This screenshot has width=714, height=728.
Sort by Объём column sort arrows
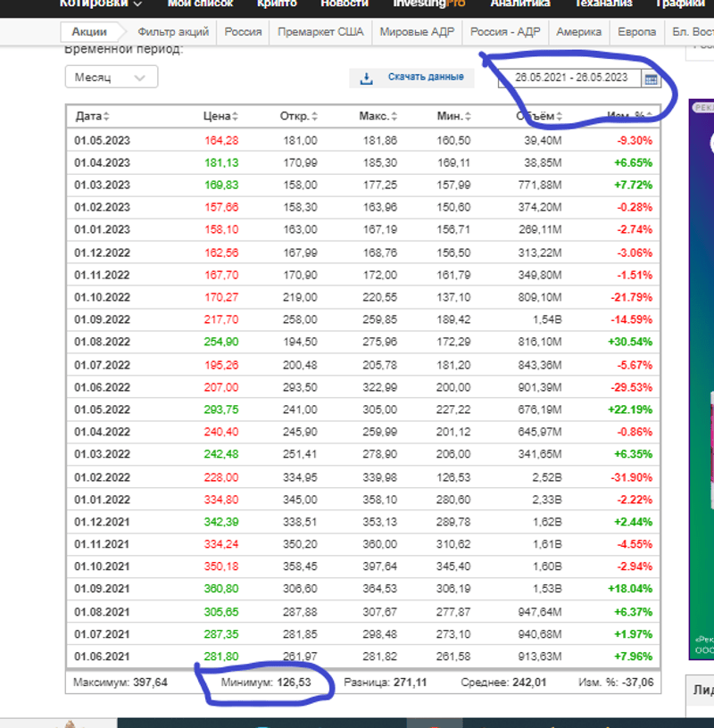point(560,117)
